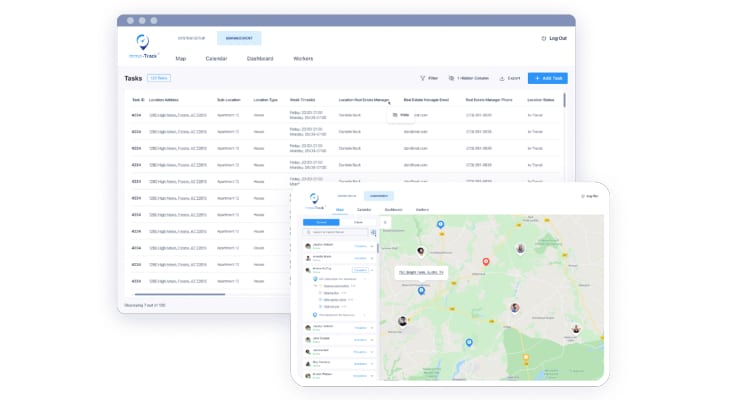This screenshot has width=740, height=400.
Task: Click the Work Timeslot column header
Action: point(303,100)
